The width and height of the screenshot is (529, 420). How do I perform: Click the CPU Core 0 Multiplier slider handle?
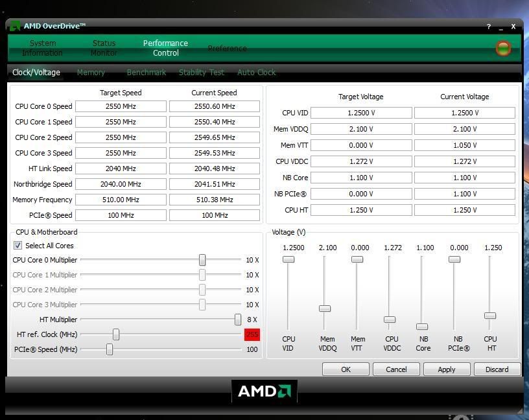click(202, 260)
